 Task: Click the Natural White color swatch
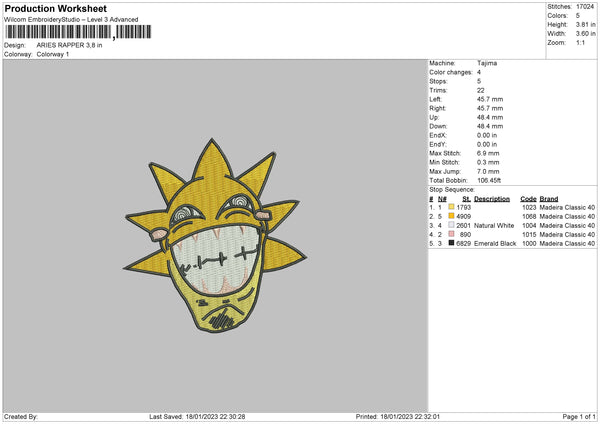451,225
